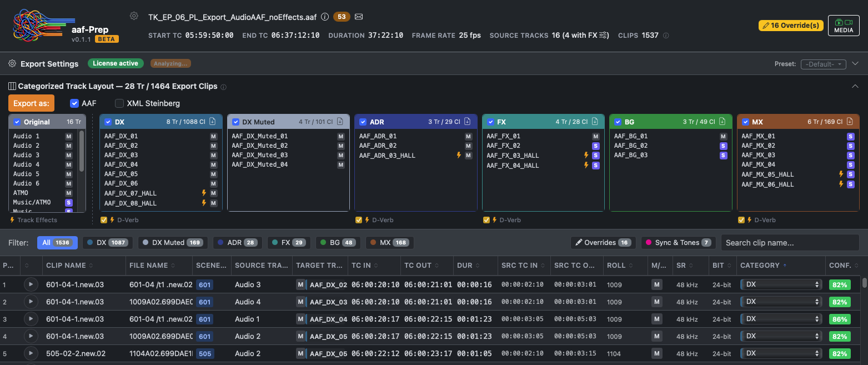Open the CATEGORY dropdown in row 3
This screenshot has height=365, width=868.
click(781, 319)
